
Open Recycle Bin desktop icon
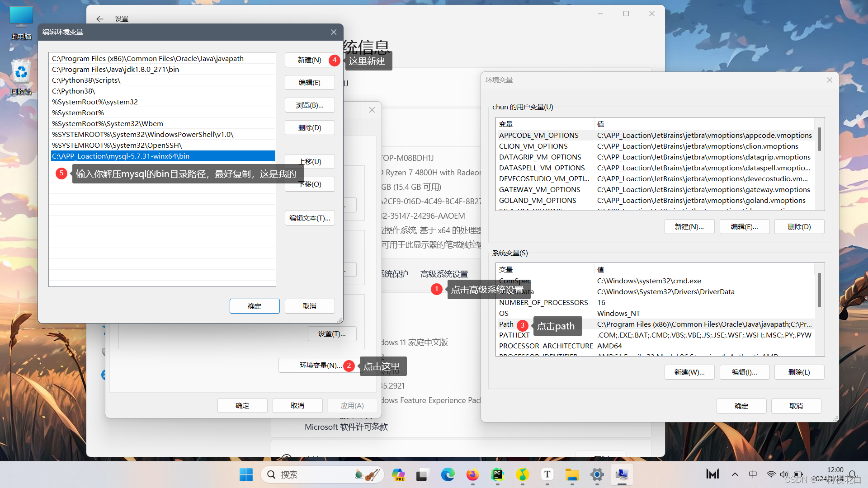21,77
